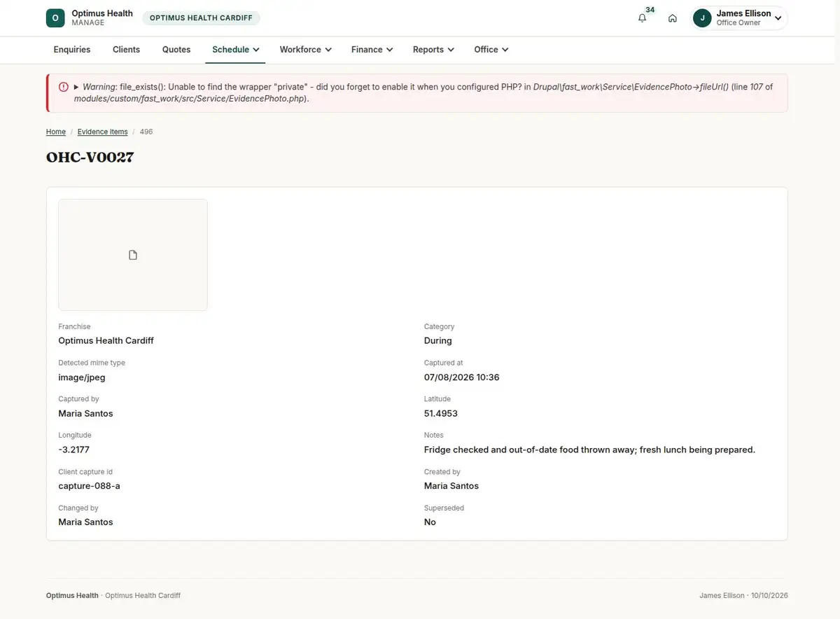The image size is (840, 619).
Task: Select the Franchise value Optimus Health Cardiff
Action: pyautogui.click(x=106, y=341)
